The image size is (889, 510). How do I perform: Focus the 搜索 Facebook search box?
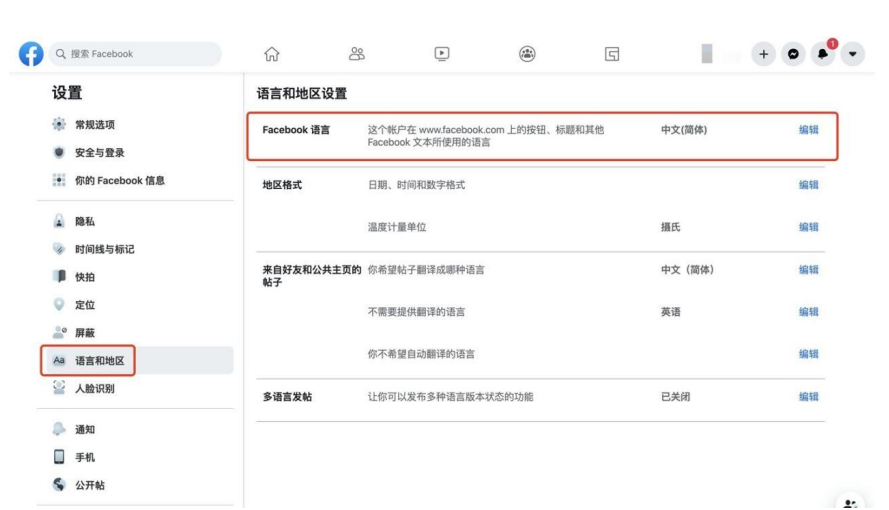point(135,54)
